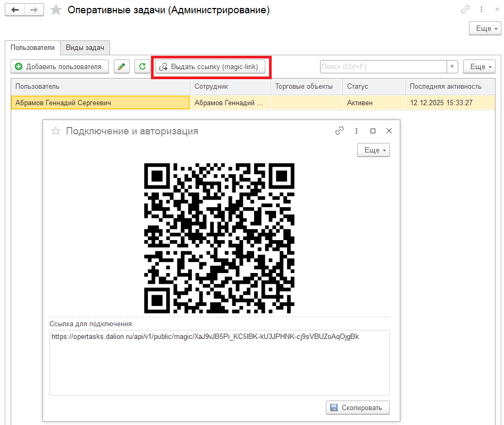Image resolution: width=504 pixels, height=425 pixels.
Task: Click Выдать ссылку (magic-link) button
Action: click(x=211, y=66)
